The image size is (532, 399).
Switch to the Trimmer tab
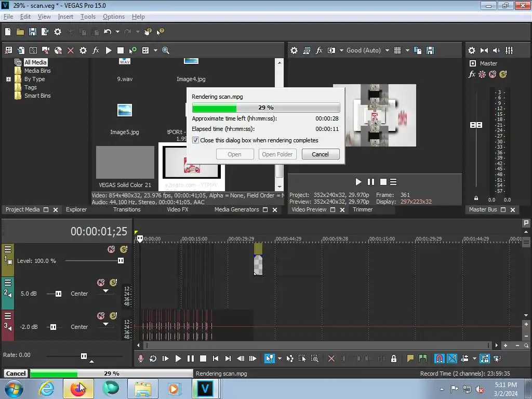[363, 210]
